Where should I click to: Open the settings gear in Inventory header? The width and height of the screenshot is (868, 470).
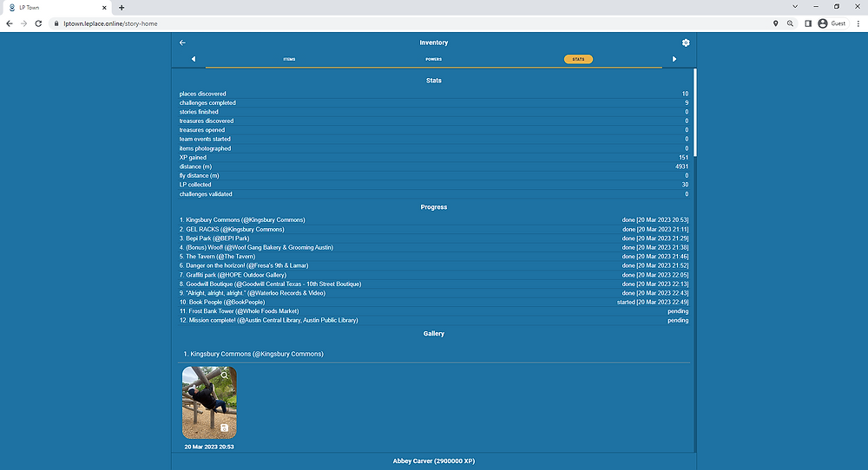(686, 42)
